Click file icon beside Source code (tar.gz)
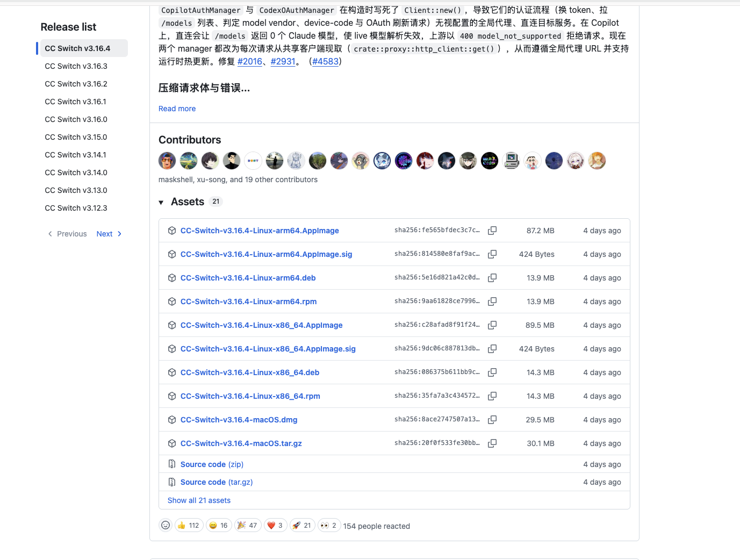Image resolution: width=740 pixels, height=560 pixels. (x=172, y=482)
